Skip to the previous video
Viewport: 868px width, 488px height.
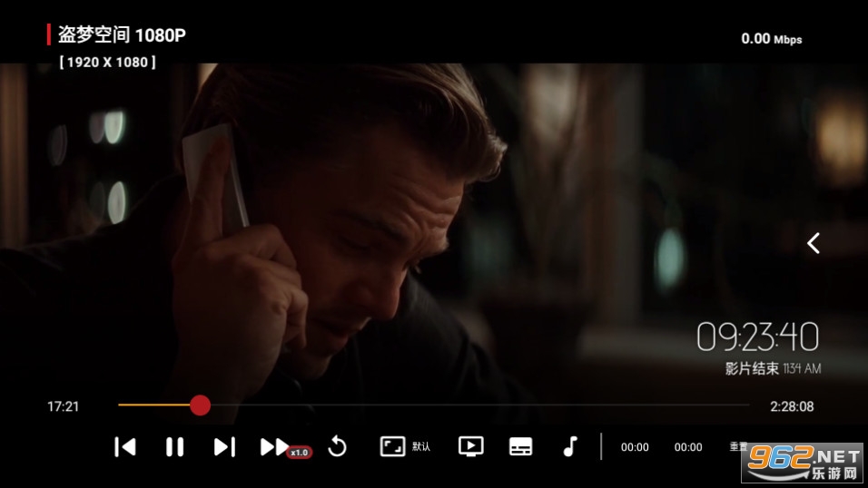tap(125, 446)
